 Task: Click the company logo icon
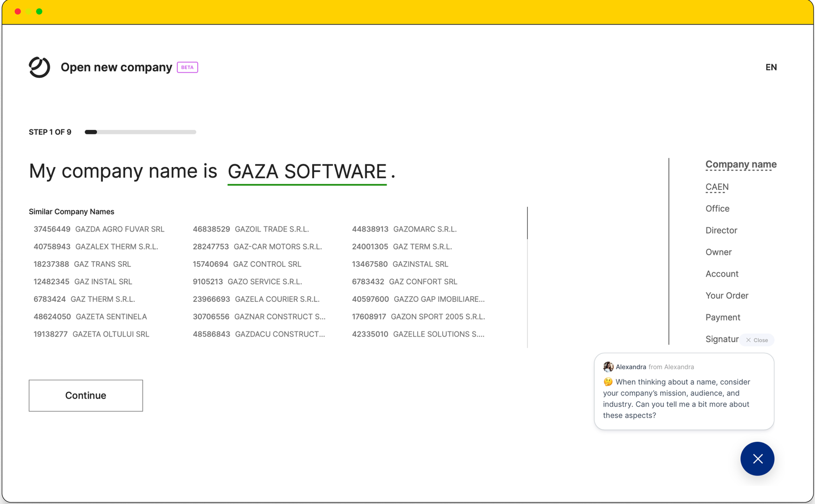click(39, 67)
